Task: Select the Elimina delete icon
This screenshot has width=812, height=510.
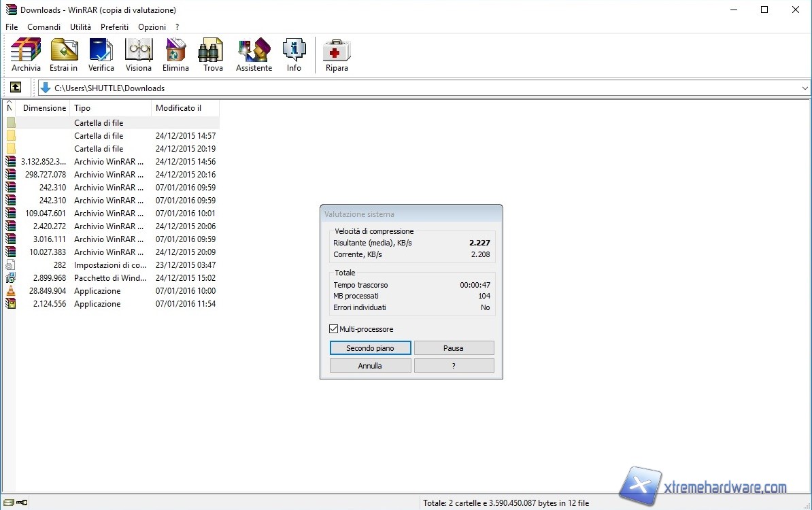Action: coord(175,54)
